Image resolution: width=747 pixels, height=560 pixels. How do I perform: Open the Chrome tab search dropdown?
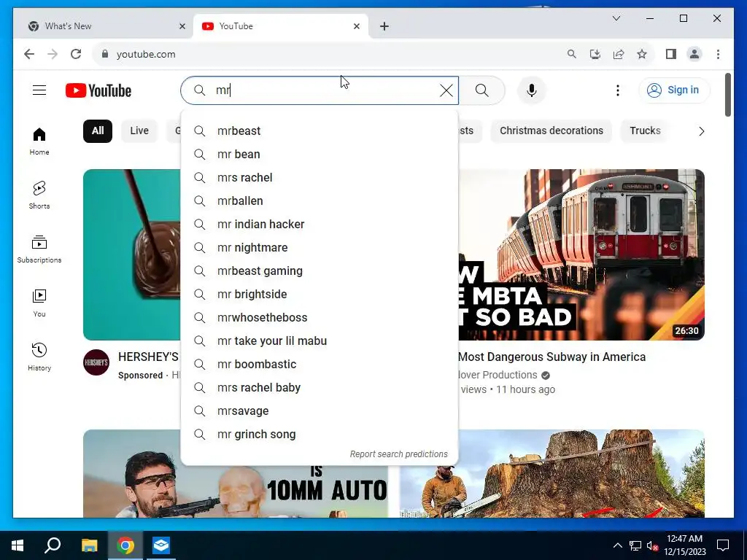[x=616, y=18]
